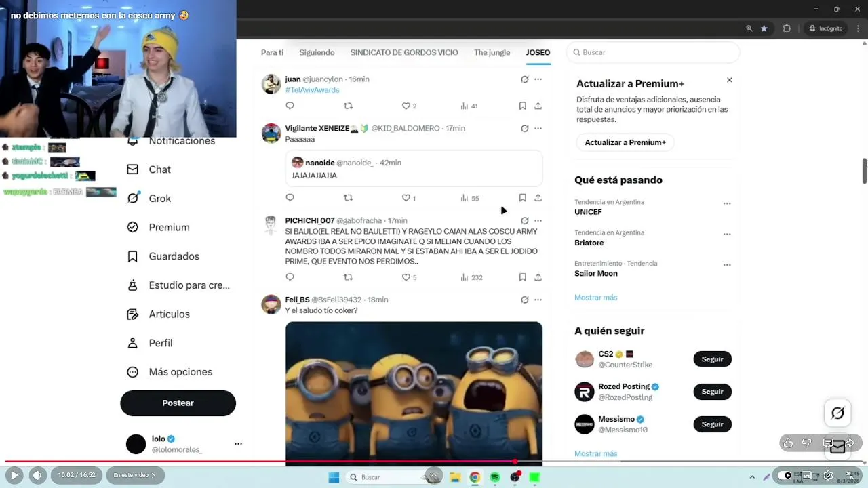Open account menu next to lolo
The height and width of the screenshot is (488, 868).
238,444
